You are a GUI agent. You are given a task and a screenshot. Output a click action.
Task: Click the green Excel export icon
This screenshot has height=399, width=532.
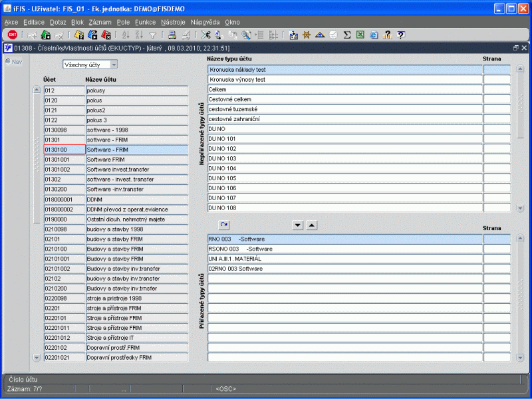coord(360,35)
